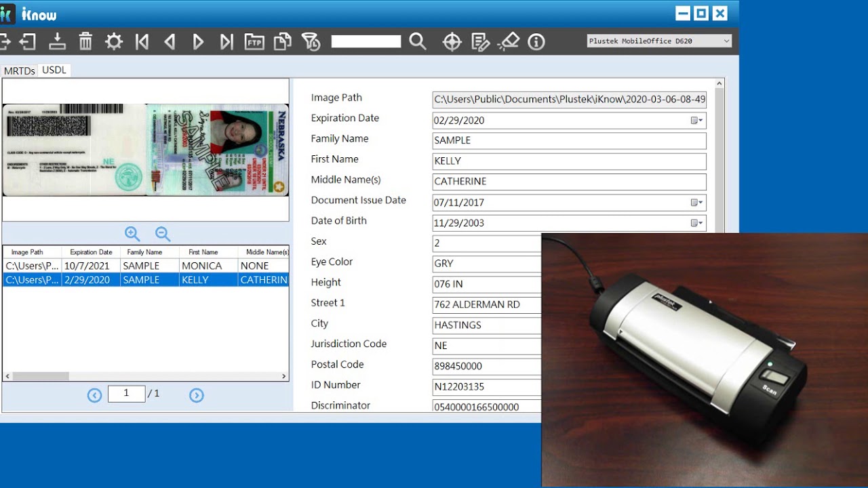Viewport: 868px width, 488px height.
Task: Jump to the first record icon
Action: [142, 42]
